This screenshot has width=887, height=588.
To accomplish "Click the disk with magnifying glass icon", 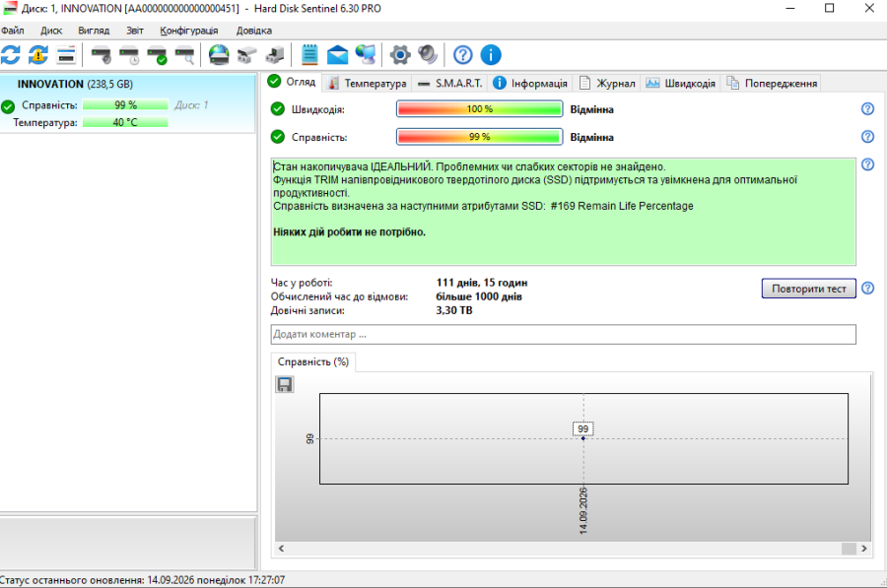I will (185, 55).
